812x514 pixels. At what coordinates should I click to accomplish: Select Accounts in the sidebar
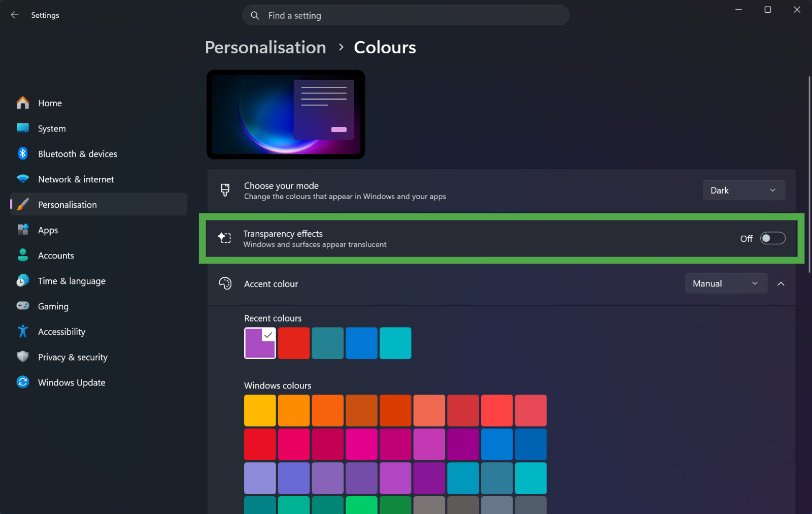tap(99, 255)
